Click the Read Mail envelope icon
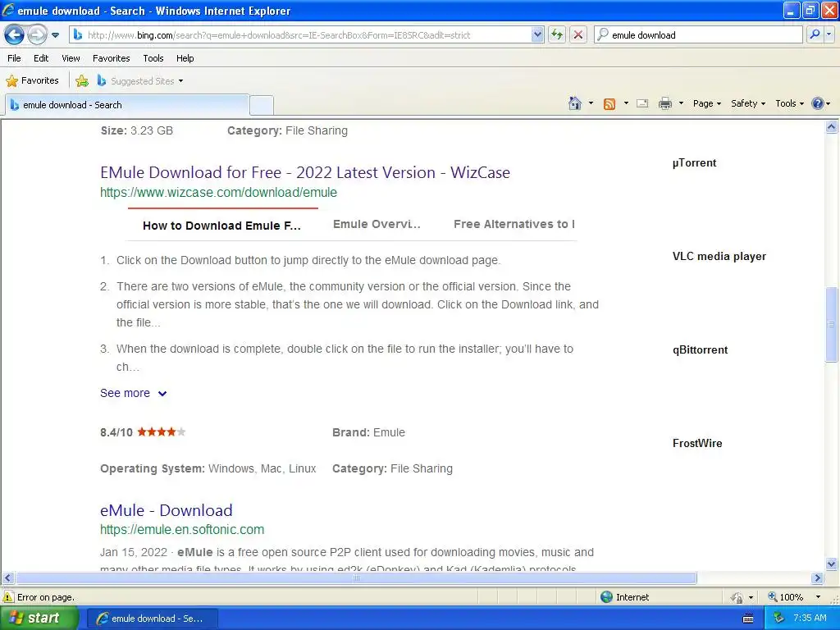The height and width of the screenshot is (630, 840). [x=642, y=103]
